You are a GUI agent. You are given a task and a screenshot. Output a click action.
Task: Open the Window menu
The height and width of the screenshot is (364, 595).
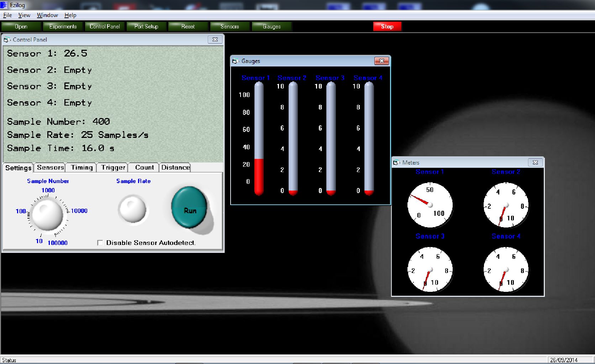[47, 15]
